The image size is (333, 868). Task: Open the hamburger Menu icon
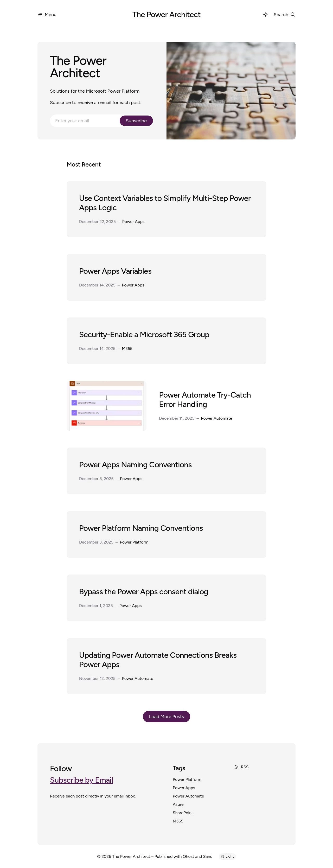click(40, 15)
